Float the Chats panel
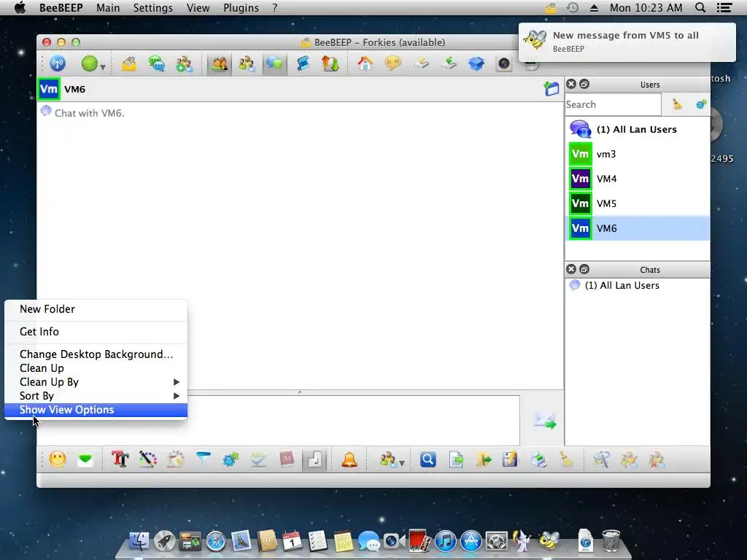 [x=584, y=270]
